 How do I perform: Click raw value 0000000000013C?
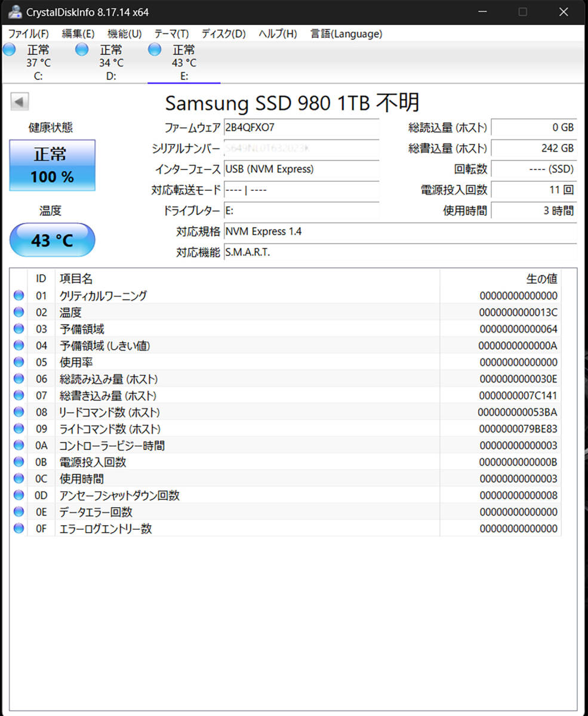coord(518,312)
